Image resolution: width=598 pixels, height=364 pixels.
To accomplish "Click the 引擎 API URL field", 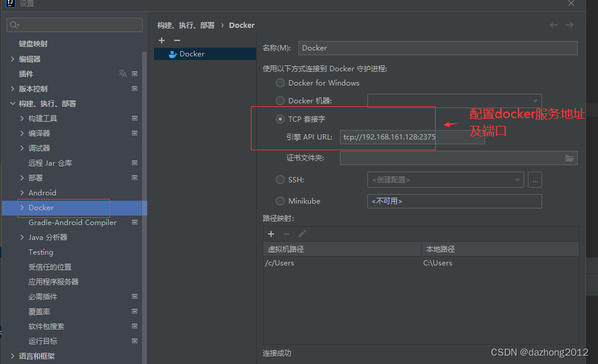I will coord(413,137).
